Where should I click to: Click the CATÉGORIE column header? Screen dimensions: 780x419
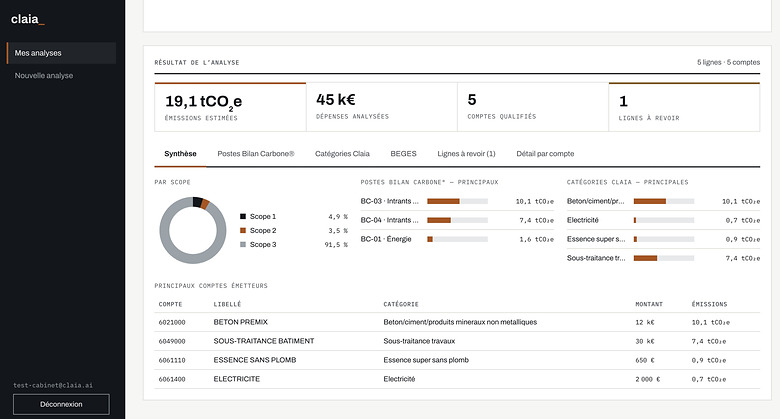coord(401,304)
